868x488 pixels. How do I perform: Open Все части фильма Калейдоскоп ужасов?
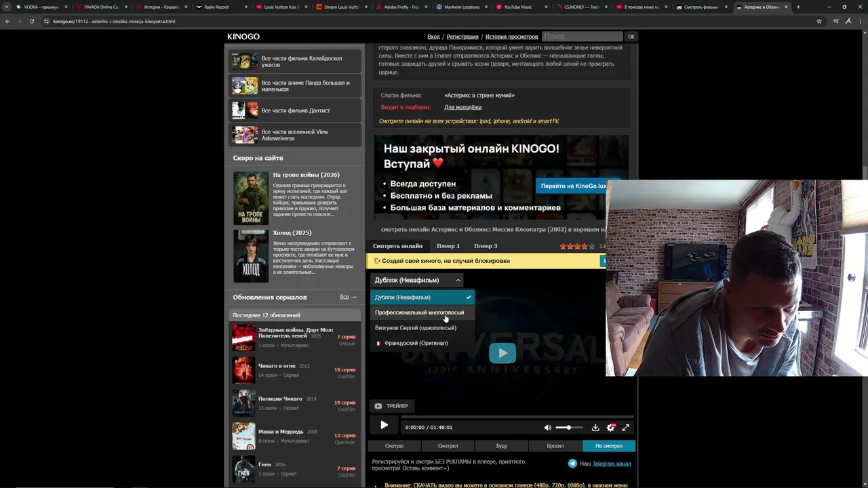tap(295, 62)
